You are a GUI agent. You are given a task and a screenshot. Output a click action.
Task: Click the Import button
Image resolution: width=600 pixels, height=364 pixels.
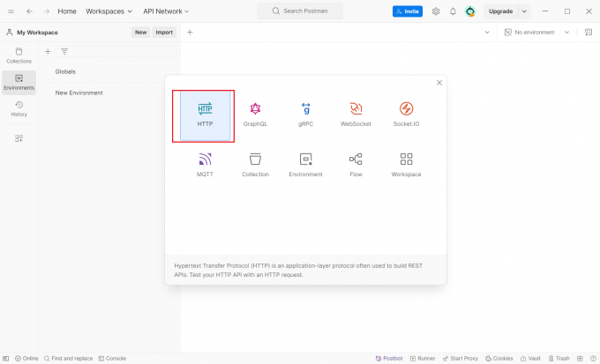click(x=164, y=32)
